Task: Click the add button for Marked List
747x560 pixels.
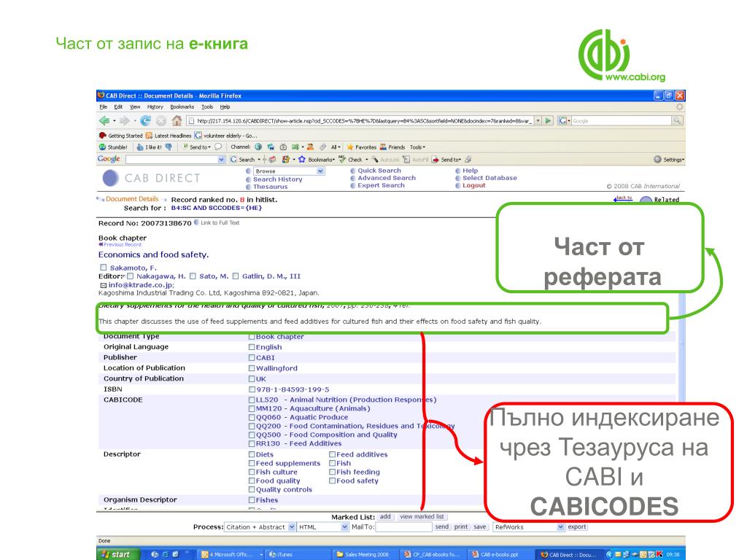Action: click(385, 517)
